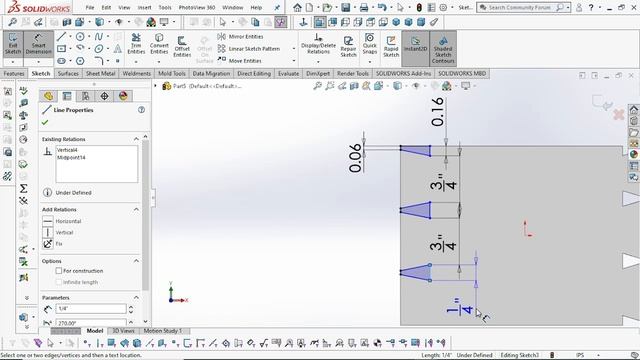Image resolution: width=640 pixels, height=360 pixels.
Task: Open the DisplayManager tab icon
Action: click(123, 96)
